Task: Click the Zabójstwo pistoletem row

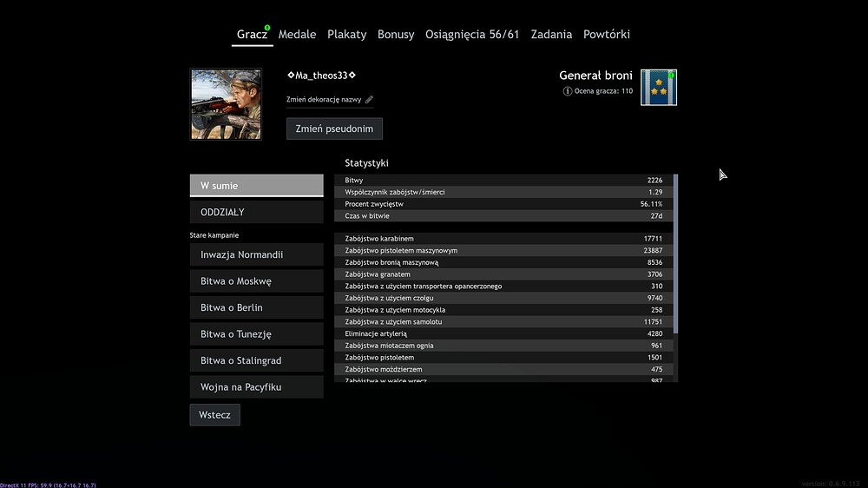Action: [503, 358]
